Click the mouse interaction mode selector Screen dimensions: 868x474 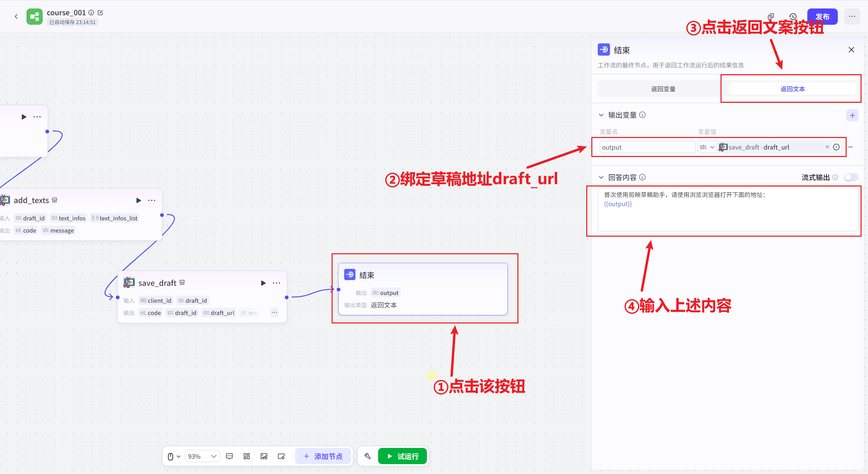click(x=173, y=456)
